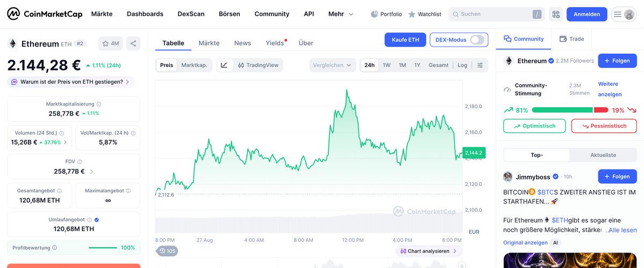Switch to the Über tab
The width and height of the screenshot is (644, 268).
click(306, 43)
